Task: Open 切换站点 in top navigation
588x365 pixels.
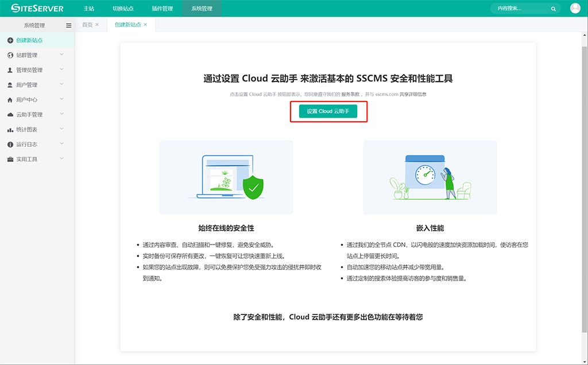Action: point(123,9)
